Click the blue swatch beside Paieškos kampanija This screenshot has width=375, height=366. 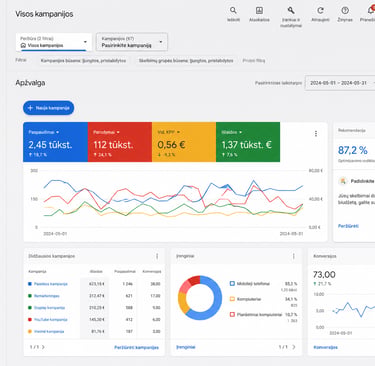coord(30,284)
